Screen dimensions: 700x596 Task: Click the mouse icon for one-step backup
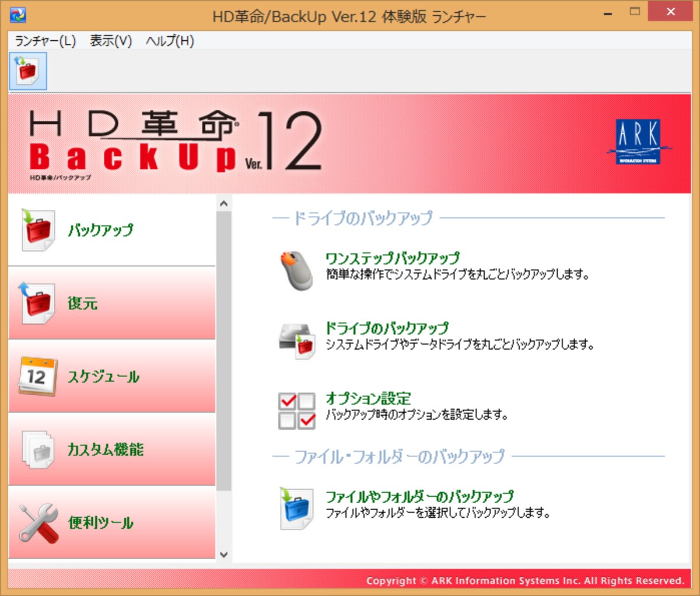[296, 270]
